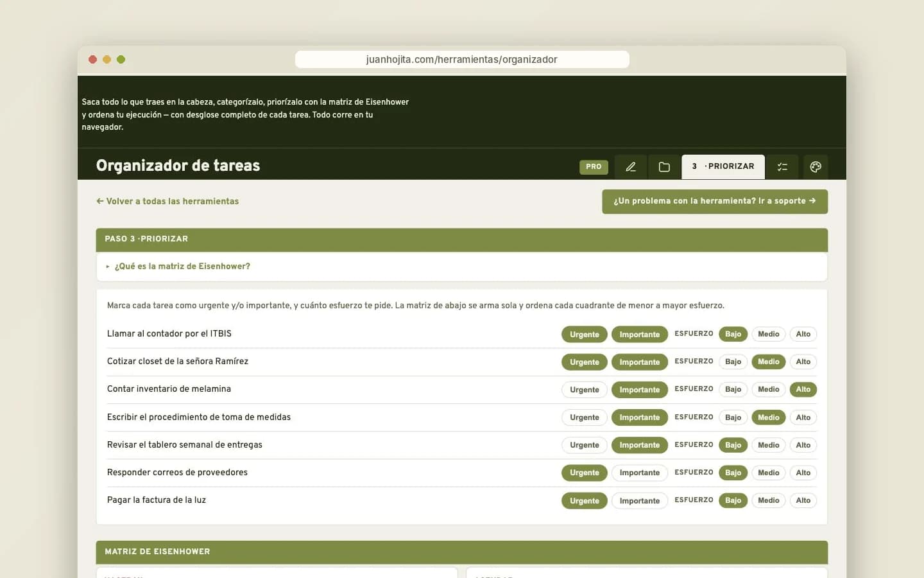The height and width of the screenshot is (578, 924).
Task: Click the PRO badge
Action: pyautogui.click(x=594, y=167)
